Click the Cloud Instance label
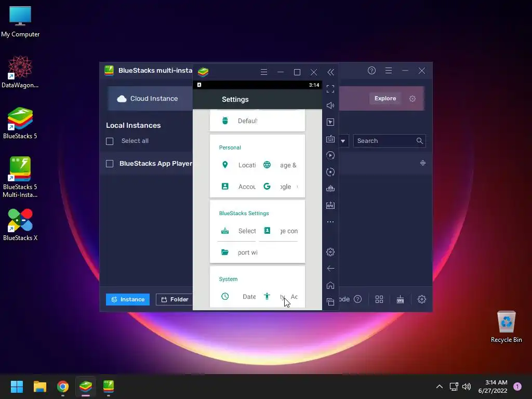 [154, 98]
